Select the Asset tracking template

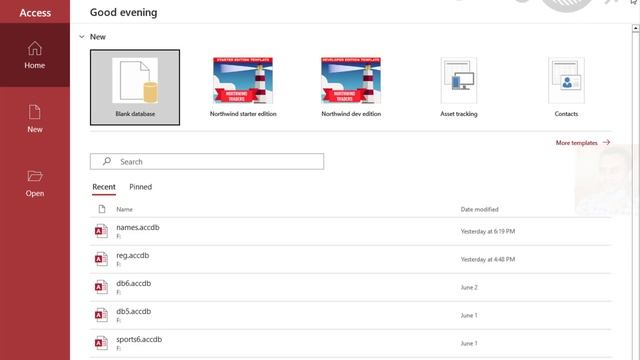[x=459, y=87]
